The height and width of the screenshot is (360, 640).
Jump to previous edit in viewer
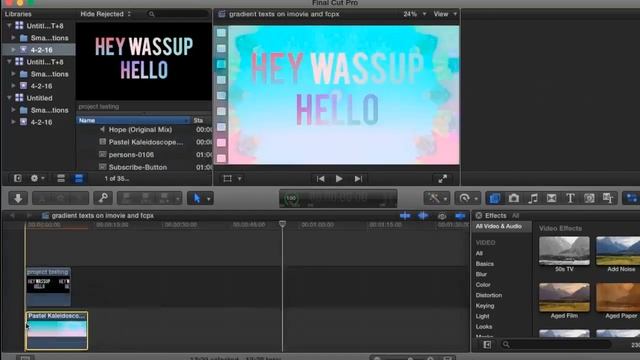pyautogui.click(x=320, y=179)
